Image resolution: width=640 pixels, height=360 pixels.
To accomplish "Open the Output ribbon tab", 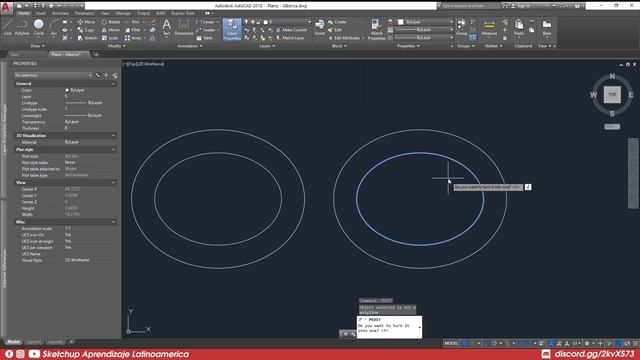I will point(143,13).
